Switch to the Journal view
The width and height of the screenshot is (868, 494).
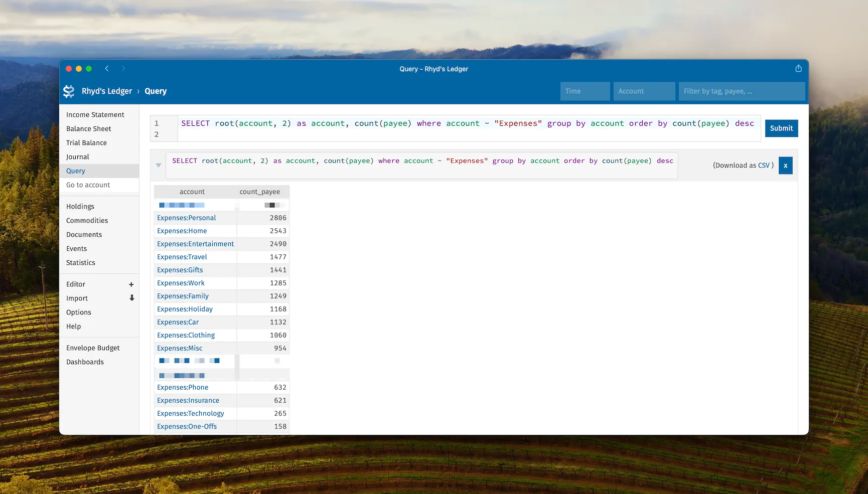78,156
